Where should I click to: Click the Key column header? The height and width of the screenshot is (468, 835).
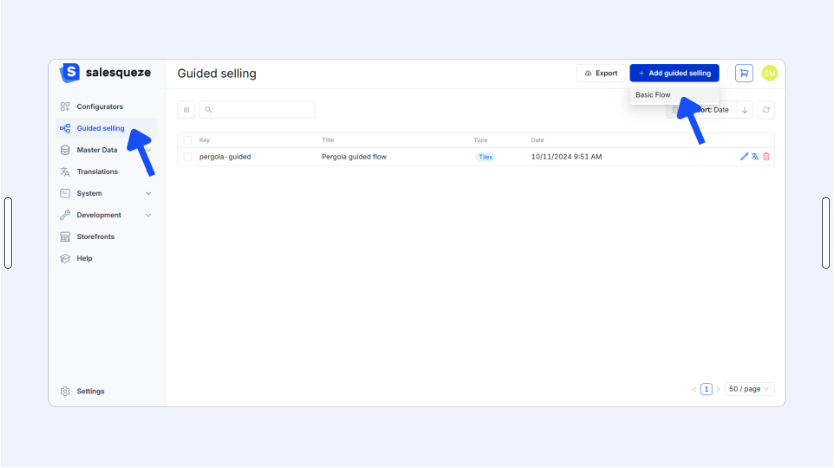click(x=204, y=140)
